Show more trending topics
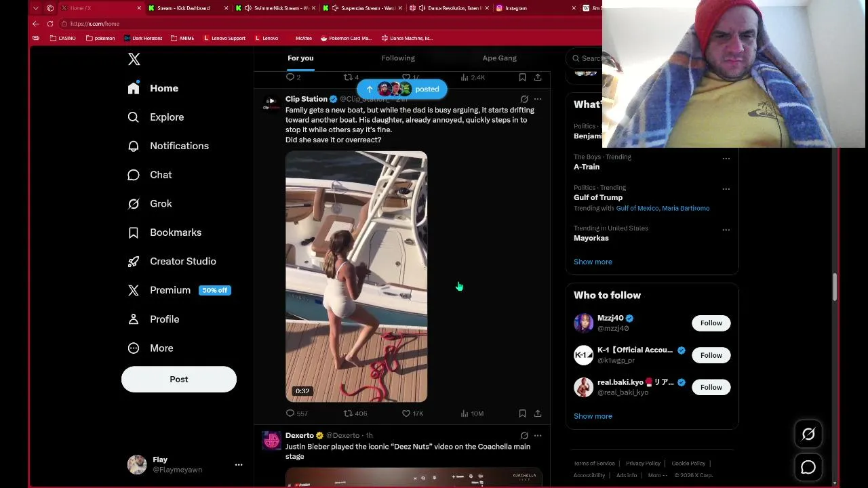The width and height of the screenshot is (868, 488). tap(593, 262)
